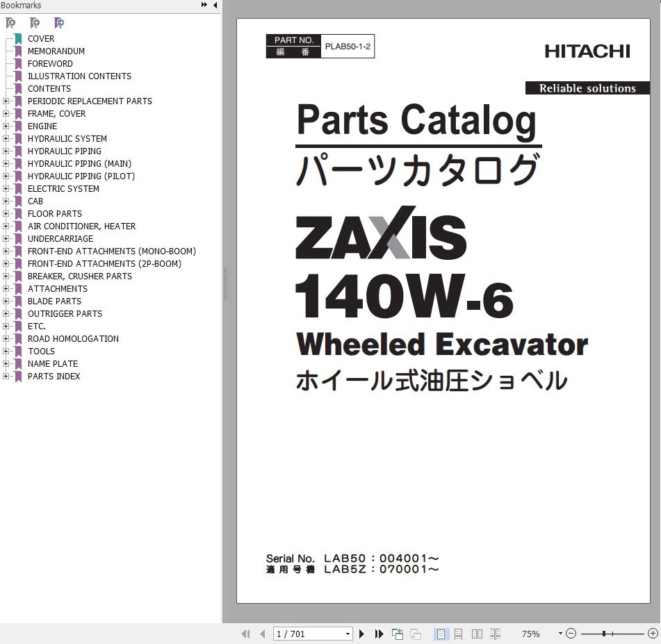This screenshot has width=661, height=644.
Task: Click the zoom slider handle
Action: coord(604,634)
